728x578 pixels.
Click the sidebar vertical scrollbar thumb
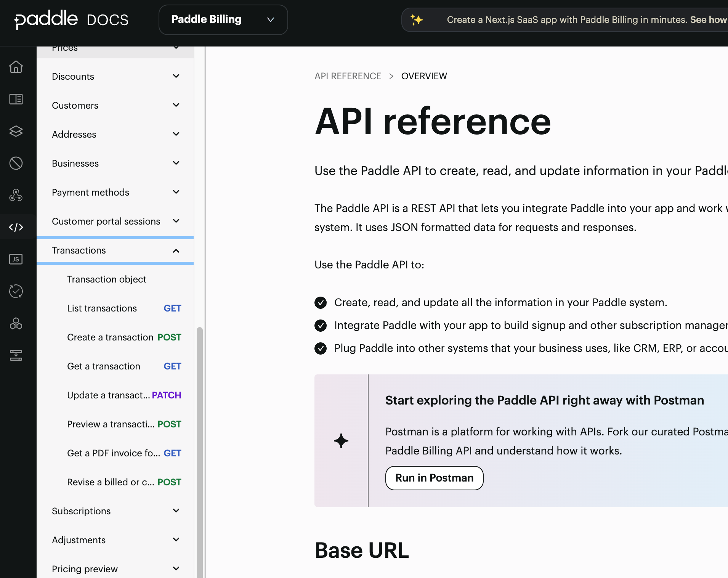(x=199, y=452)
